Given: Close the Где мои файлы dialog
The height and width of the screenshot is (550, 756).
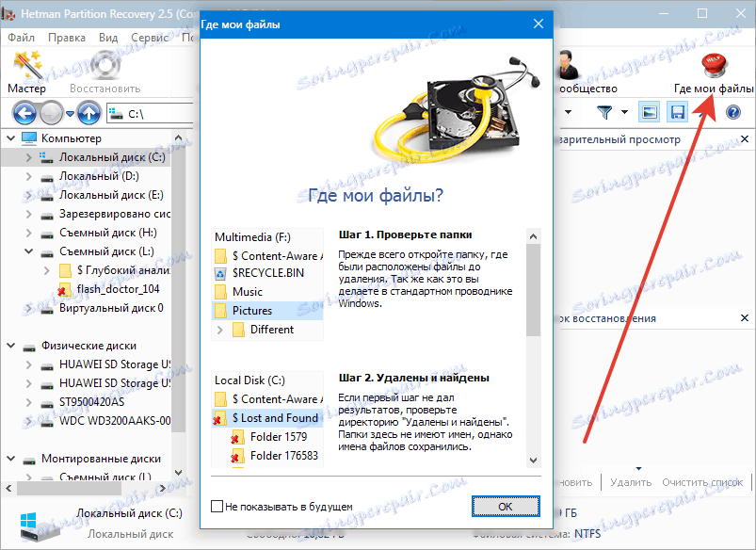Looking at the screenshot, I should (x=539, y=24).
